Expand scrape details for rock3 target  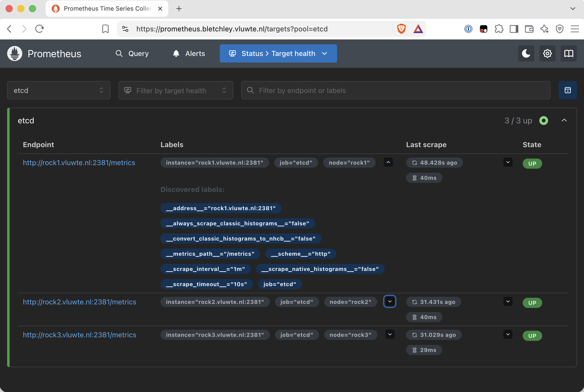(508, 334)
